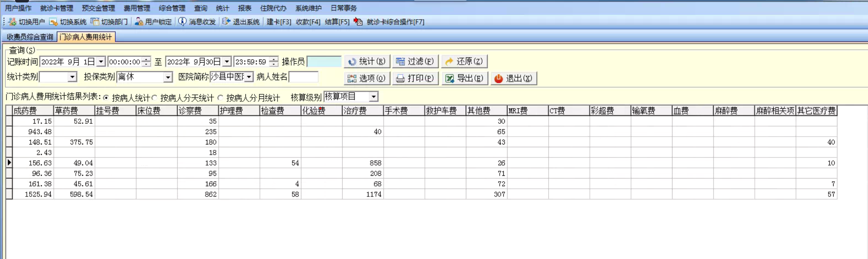This screenshot has width=868, height=259.
Task: Click the 打印 printer icon
Action: tap(400, 78)
